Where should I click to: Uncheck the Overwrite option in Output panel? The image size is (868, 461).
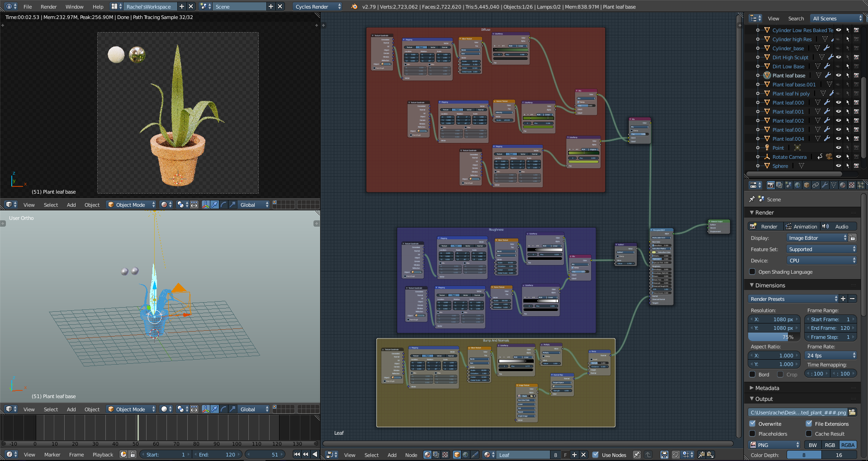click(752, 423)
